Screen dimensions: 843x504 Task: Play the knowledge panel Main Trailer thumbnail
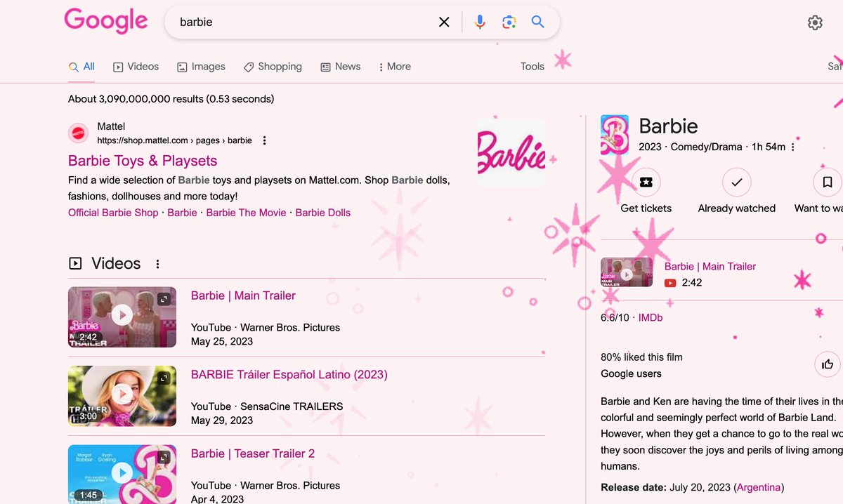pyautogui.click(x=627, y=272)
